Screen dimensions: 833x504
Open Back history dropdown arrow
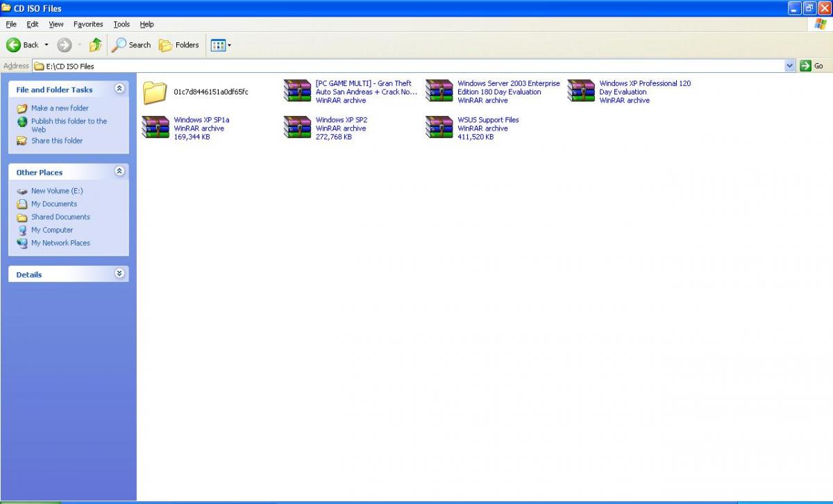click(47, 45)
